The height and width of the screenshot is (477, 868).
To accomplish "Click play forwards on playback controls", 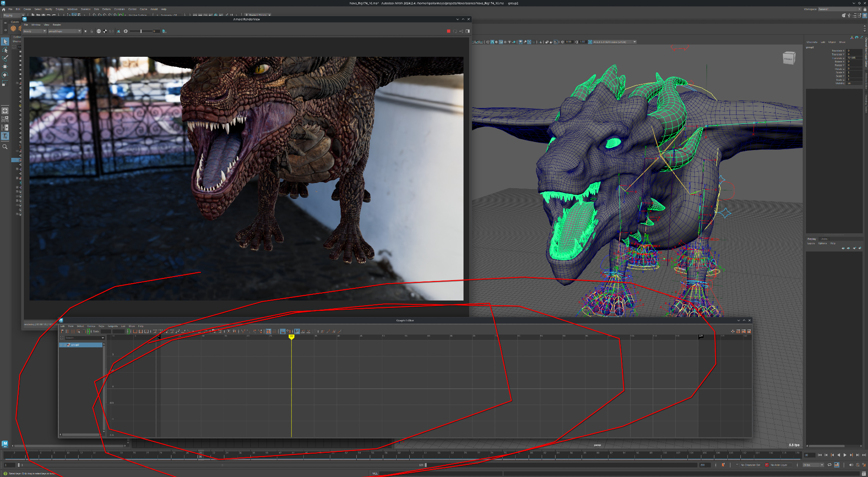I will click(x=845, y=455).
